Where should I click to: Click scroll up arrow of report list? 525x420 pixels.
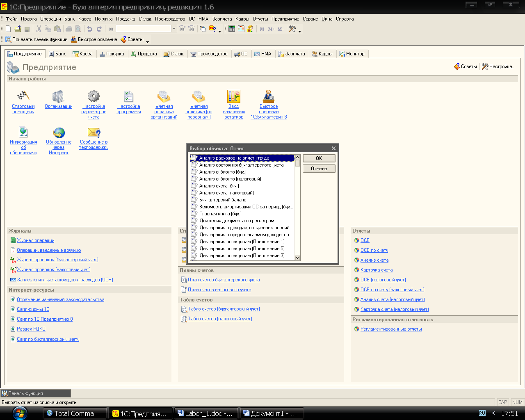tap(298, 157)
